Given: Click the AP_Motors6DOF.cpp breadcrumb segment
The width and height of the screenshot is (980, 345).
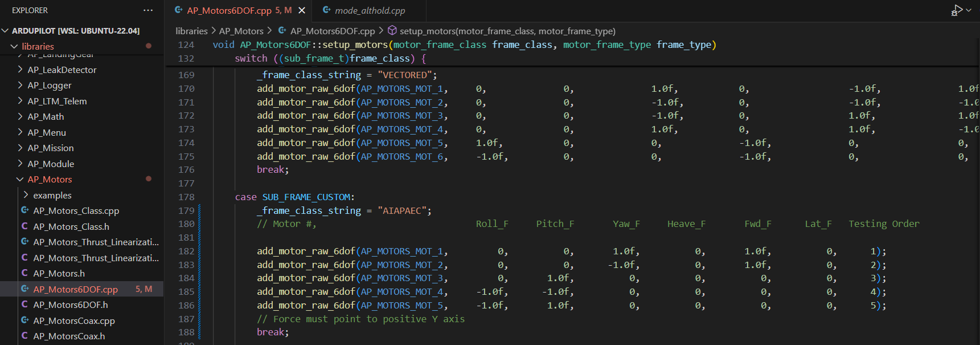Looking at the screenshot, I should click(333, 31).
